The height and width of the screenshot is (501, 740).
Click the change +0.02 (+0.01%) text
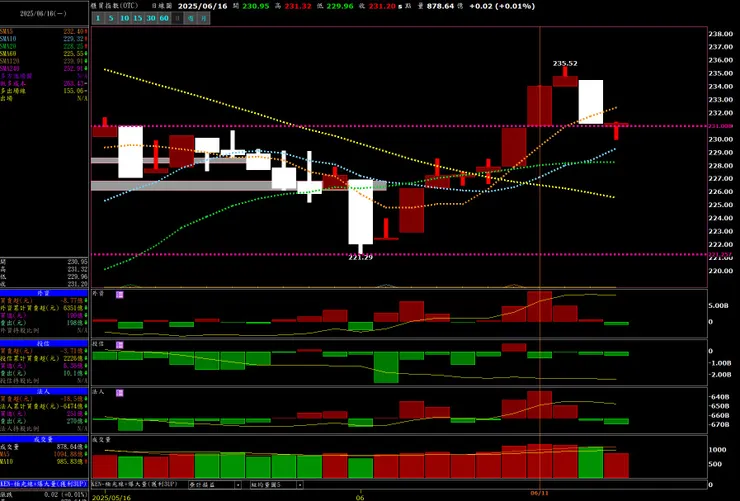coord(502,6)
